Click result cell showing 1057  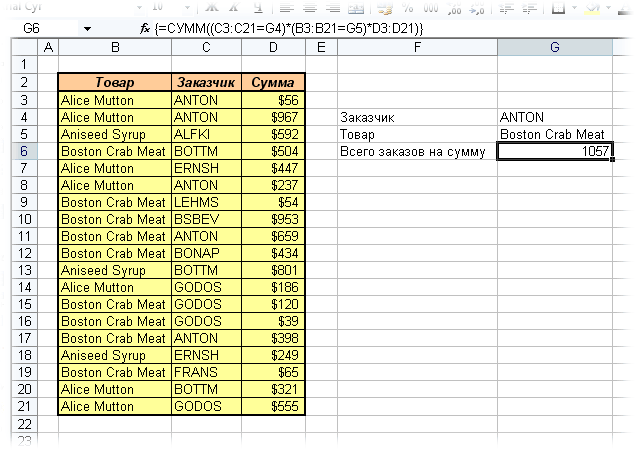coord(555,151)
